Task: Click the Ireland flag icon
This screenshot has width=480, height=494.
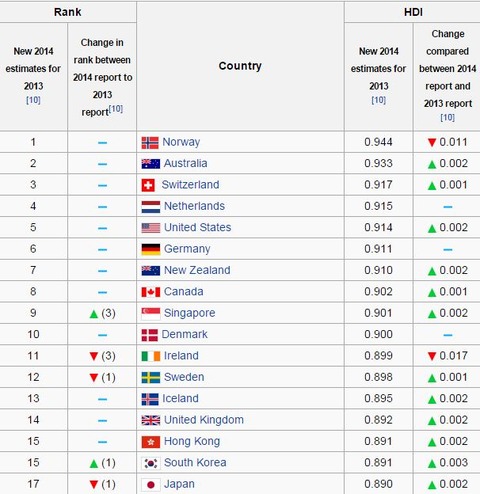Action: pyautogui.click(x=150, y=356)
